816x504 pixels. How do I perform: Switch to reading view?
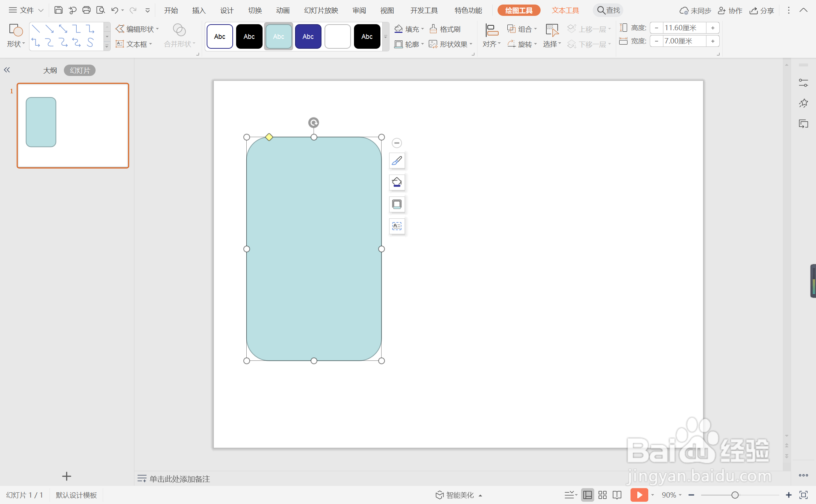point(617,495)
